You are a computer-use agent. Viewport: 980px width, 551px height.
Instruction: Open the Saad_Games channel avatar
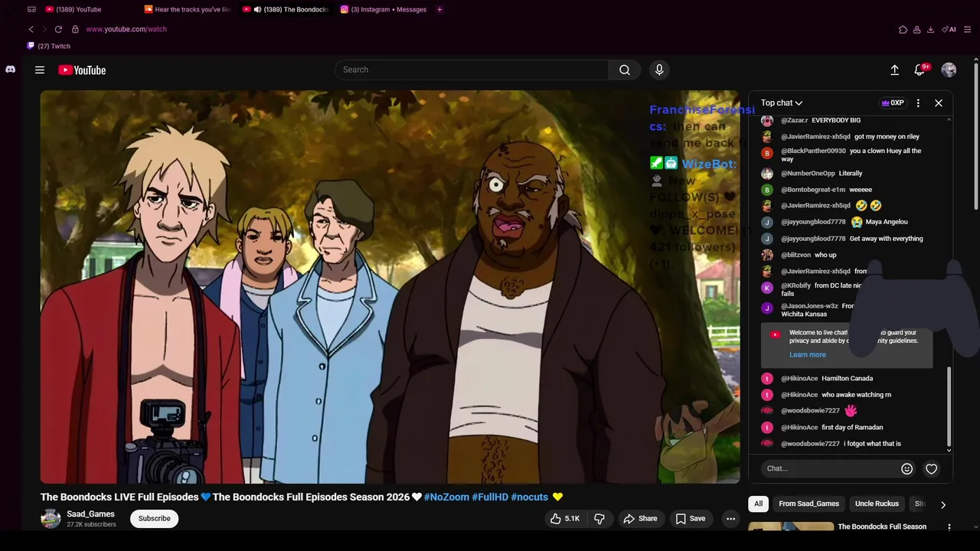pyautogui.click(x=51, y=519)
